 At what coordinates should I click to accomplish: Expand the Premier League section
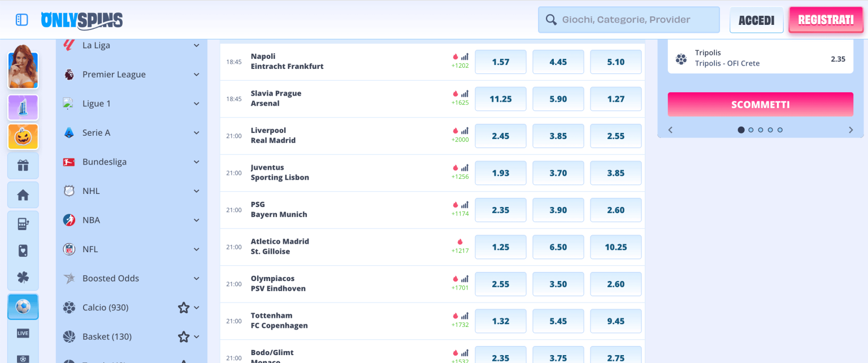196,75
